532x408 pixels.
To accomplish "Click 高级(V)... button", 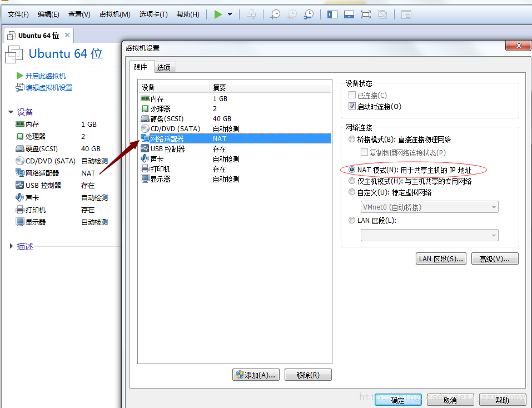I will [495, 259].
